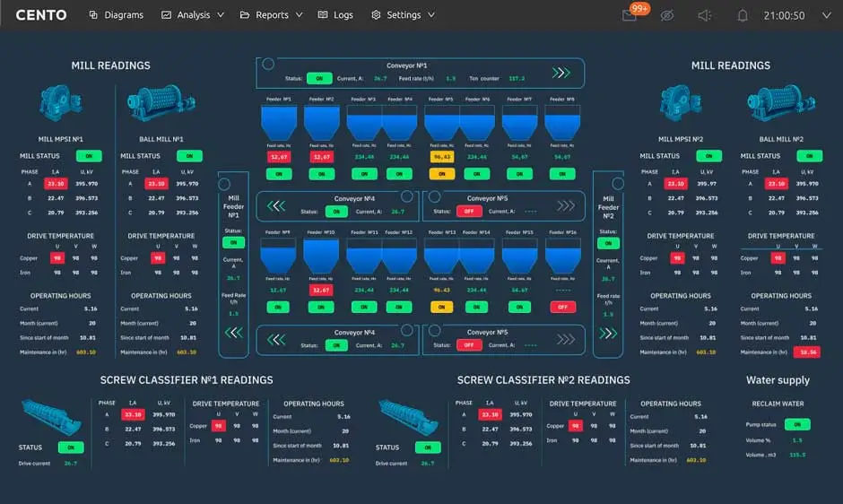Expand the Reports dropdown chevron
The height and width of the screenshot is (504, 843).
[x=300, y=15]
